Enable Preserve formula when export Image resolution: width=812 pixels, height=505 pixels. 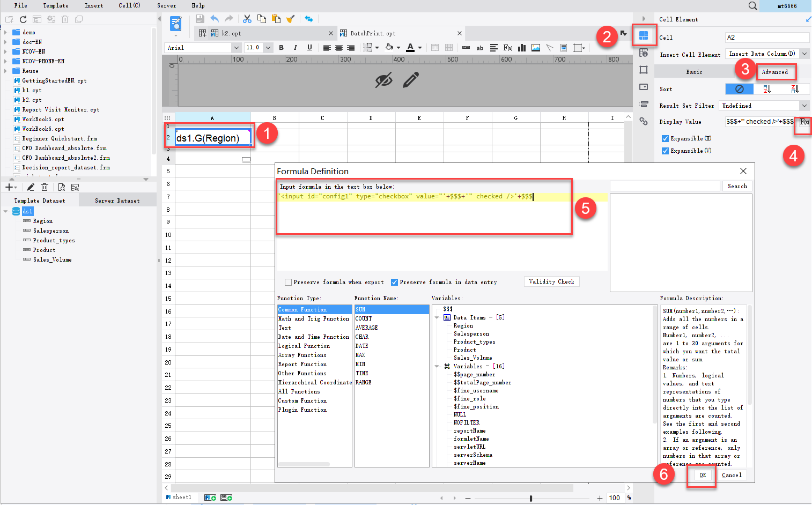289,281
